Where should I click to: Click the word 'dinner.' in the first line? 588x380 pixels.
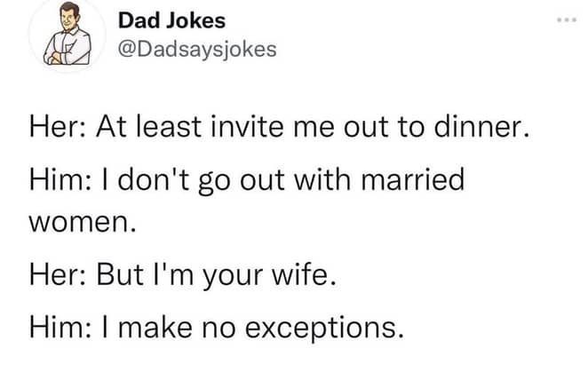(x=482, y=127)
